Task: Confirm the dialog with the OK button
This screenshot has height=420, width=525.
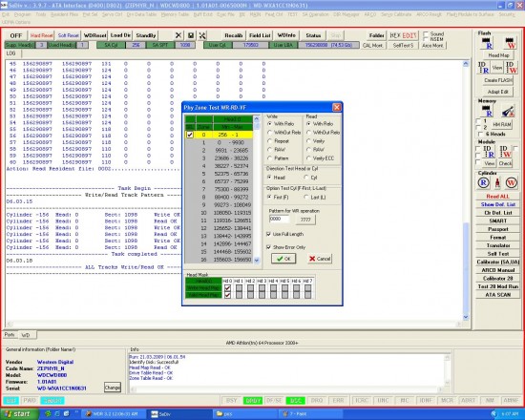Action: pos(283,259)
